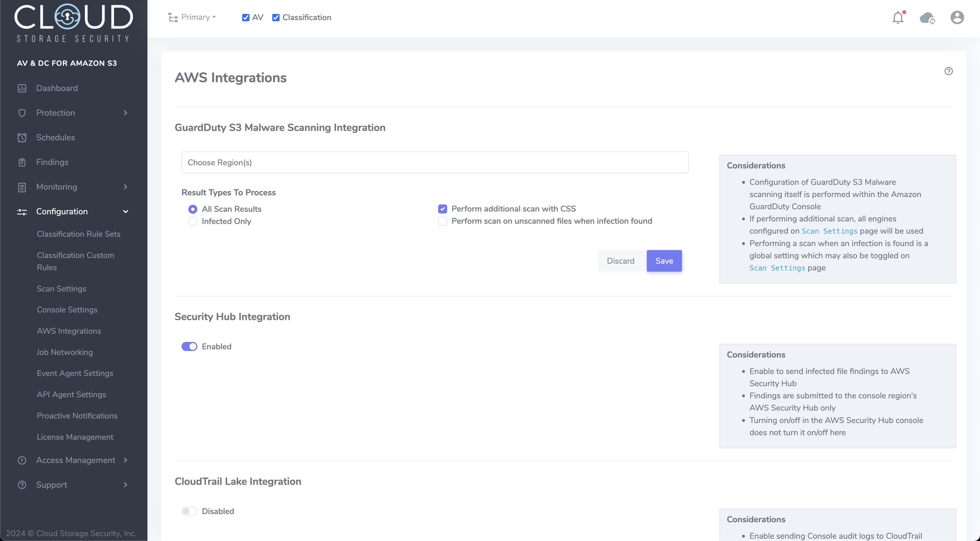Click the Save button
Screen dimensions: 980x541
click(664, 261)
